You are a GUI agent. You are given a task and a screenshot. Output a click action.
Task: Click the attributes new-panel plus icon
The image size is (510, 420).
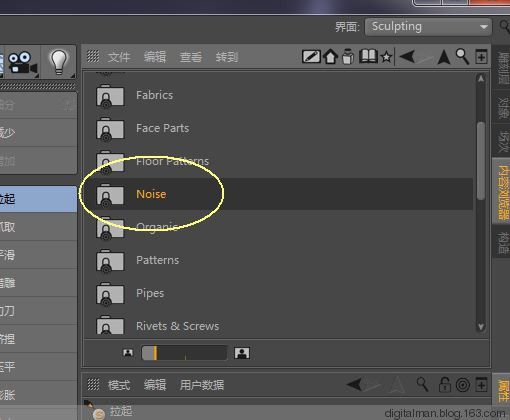(481, 385)
